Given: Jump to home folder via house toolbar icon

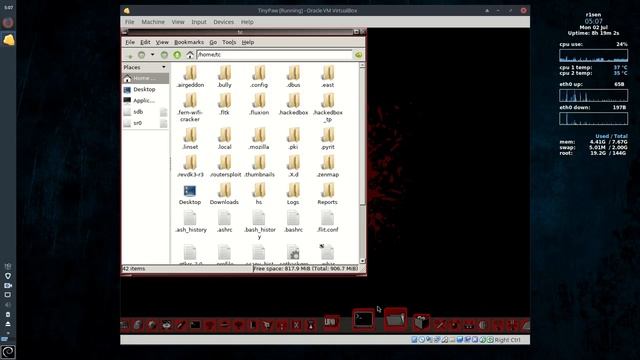Looking at the screenshot, I should 190,55.
